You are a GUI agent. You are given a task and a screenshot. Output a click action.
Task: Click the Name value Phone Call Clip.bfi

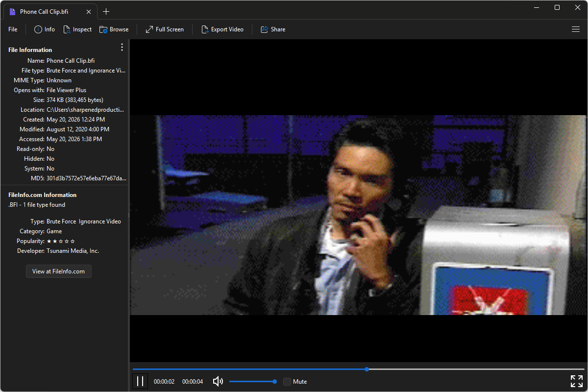point(71,61)
